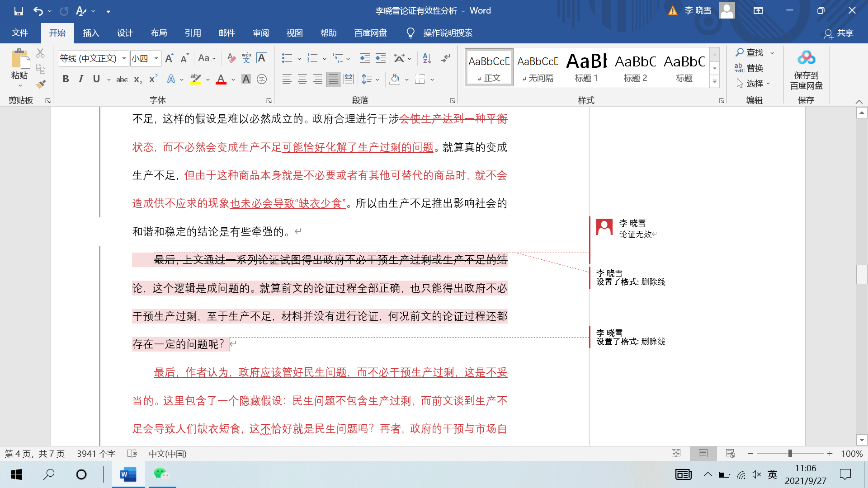Switch to the 审阅 ribbon tab
The height and width of the screenshot is (488, 868).
click(261, 33)
